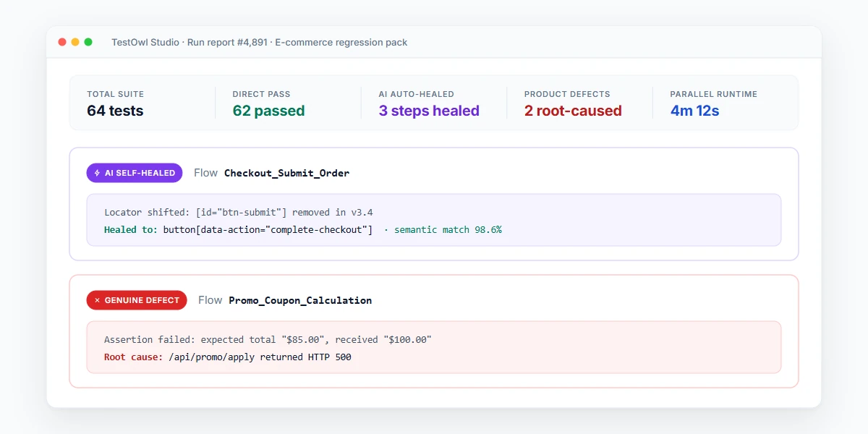Click the window title "TestOwl Studio · Run report #4,891"
This screenshot has width=868, height=434.
[x=190, y=43]
